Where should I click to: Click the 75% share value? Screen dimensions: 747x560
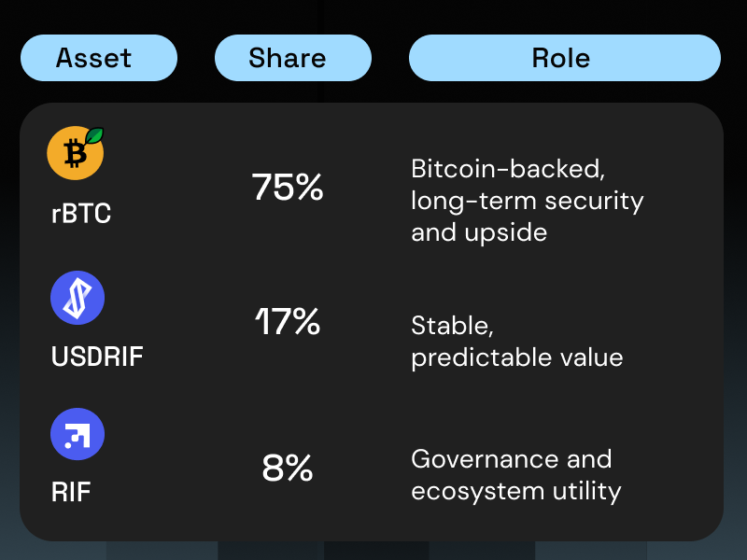tap(288, 187)
